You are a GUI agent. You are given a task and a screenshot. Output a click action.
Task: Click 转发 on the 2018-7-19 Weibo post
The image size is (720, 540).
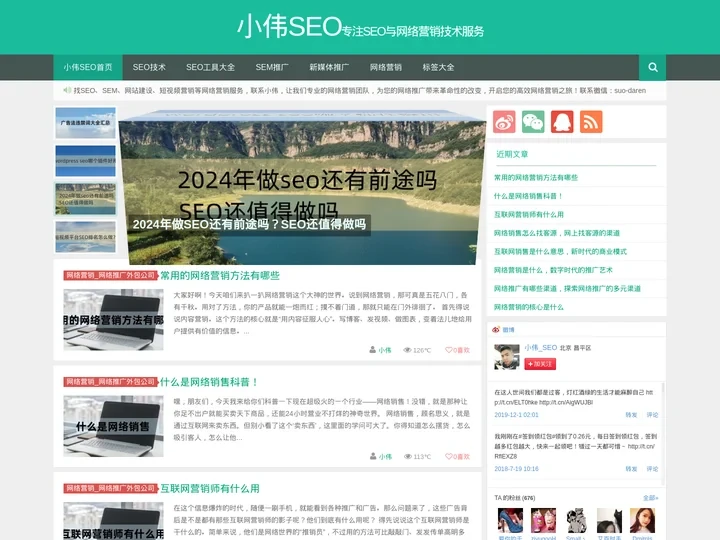[631, 469]
